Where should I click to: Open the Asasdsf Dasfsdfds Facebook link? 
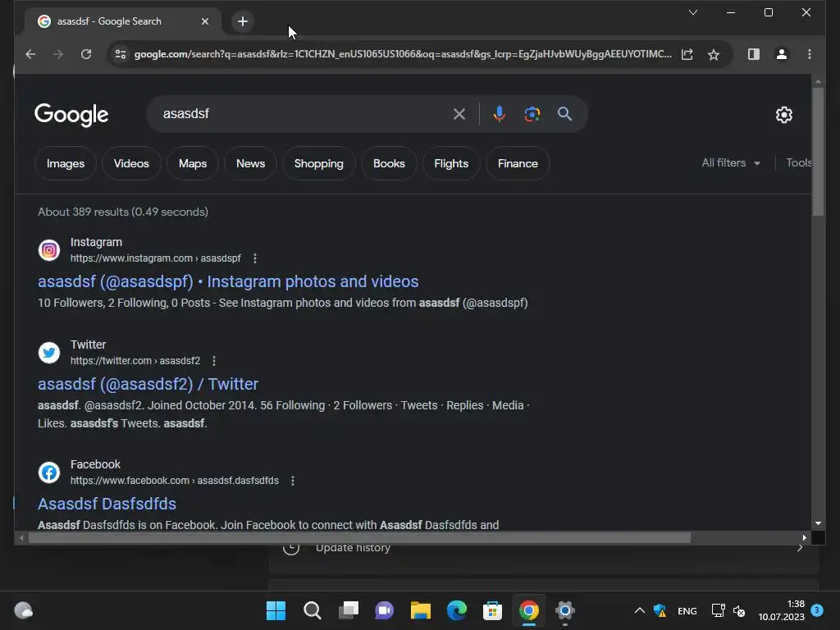[107, 504]
